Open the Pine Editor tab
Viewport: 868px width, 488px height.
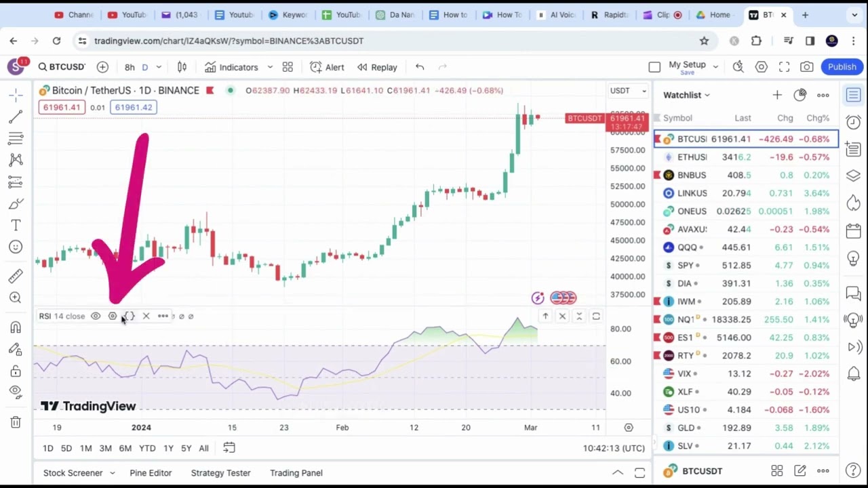tap(151, 473)
